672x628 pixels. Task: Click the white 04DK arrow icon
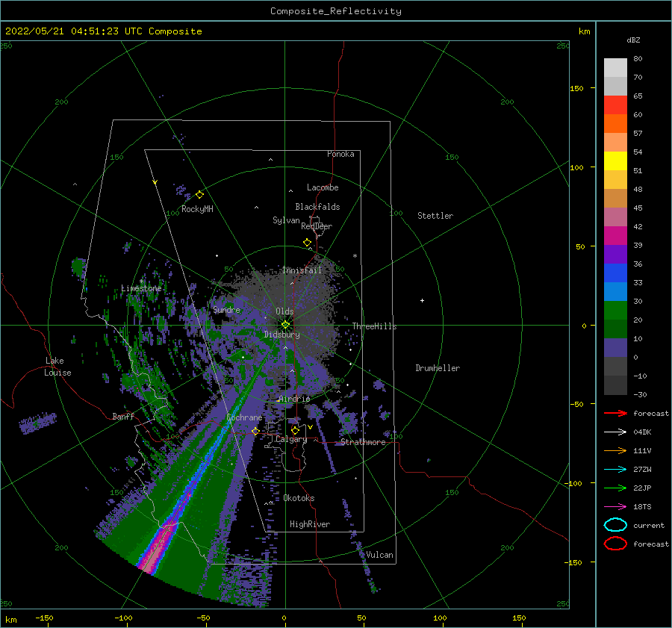point(615,432)
